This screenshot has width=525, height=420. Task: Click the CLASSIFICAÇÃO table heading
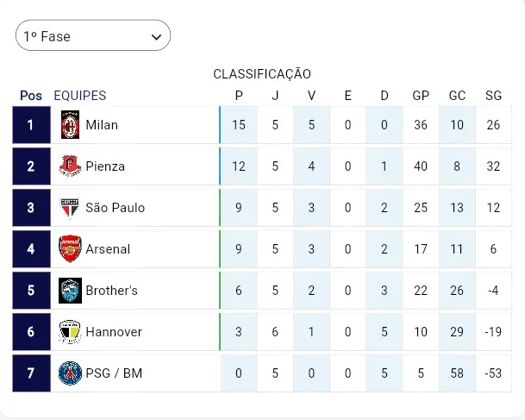point(262,74)
